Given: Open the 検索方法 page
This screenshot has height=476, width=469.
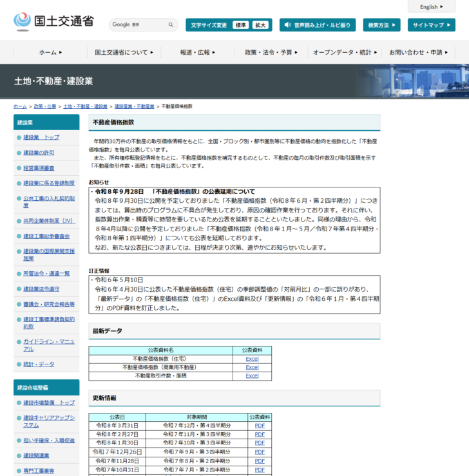Looking at the screenshot, I should (381, 25).
